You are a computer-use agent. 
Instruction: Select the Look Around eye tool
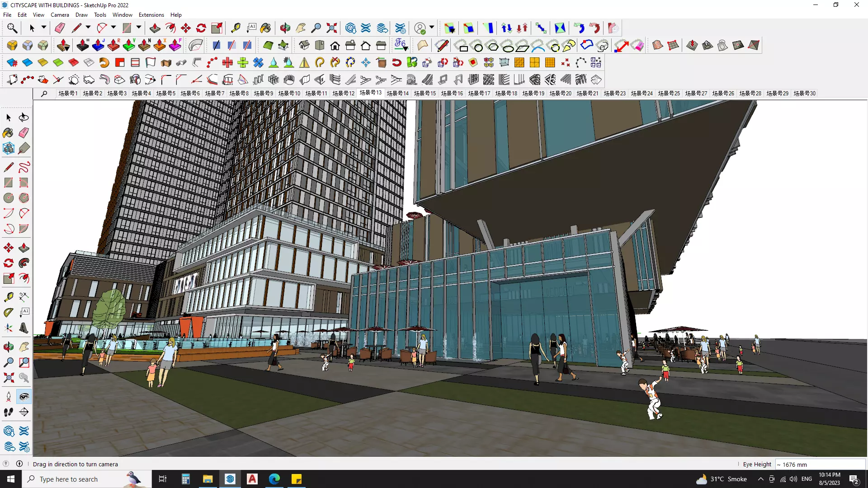point(24,397)
